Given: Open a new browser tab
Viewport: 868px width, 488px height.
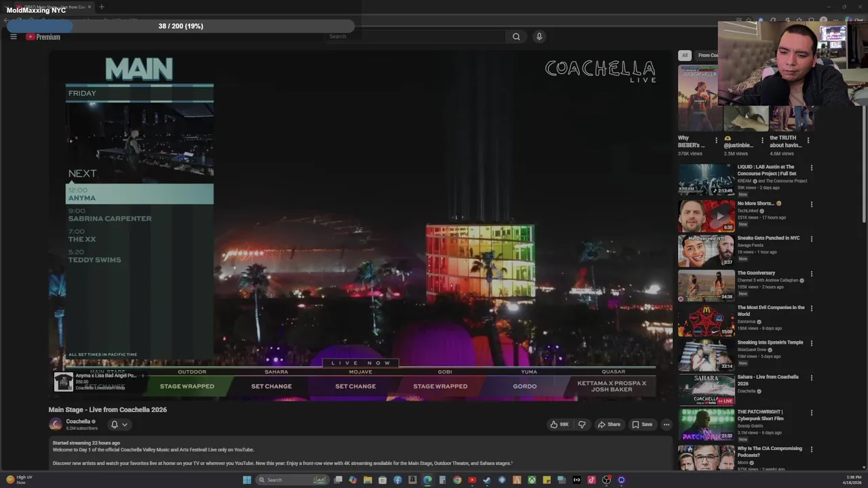Looking at the screenshot, I should pos(102,7).
